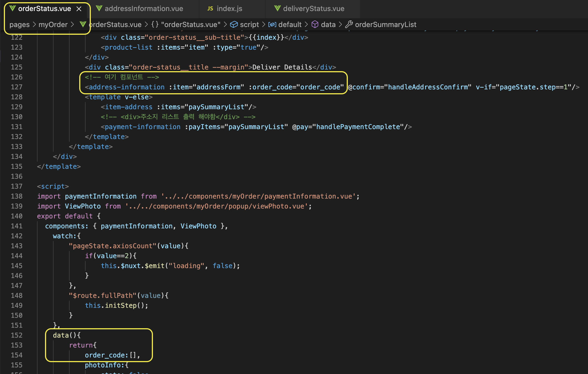Click 'Deliver Details' text on line 125
The image size is (588, 374).
point(282,67)
